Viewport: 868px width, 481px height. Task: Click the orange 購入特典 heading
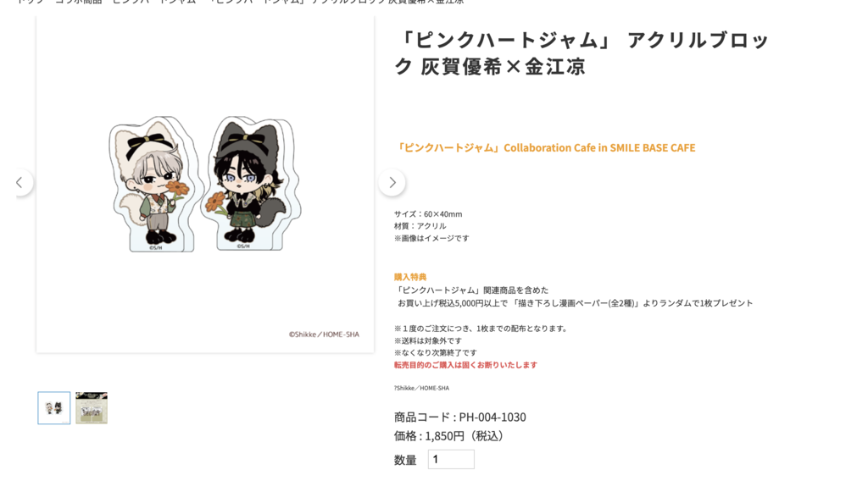[410, 277]
